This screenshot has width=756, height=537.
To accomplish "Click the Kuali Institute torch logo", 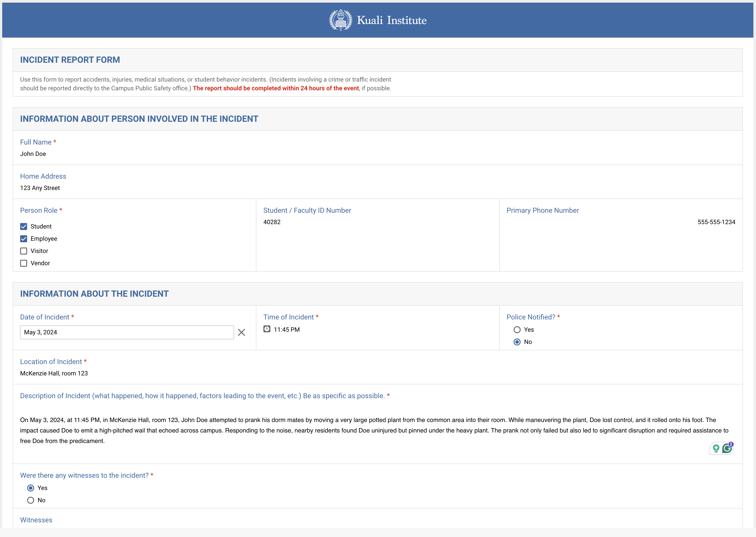I will (x=340, y=20).
